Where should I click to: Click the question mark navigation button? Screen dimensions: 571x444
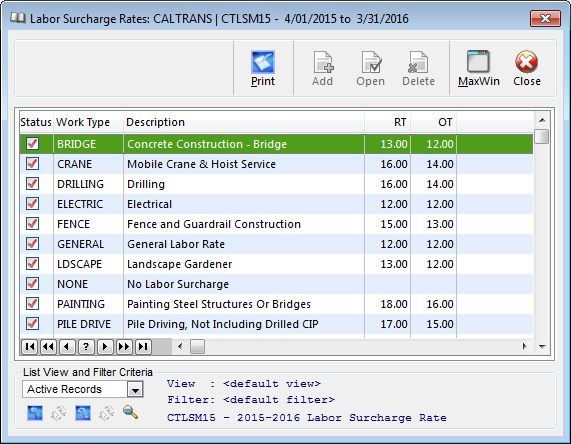(86, 346)
